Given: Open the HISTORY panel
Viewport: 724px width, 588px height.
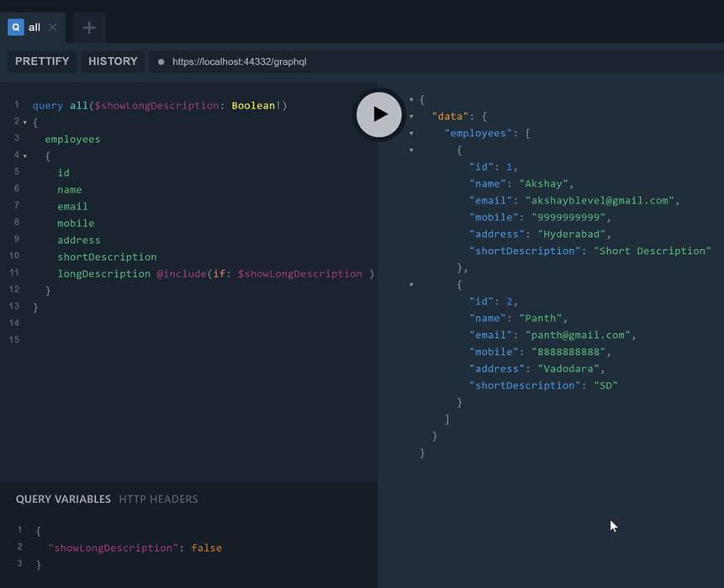Looking at the screenshot, I should tap(113, 61).
